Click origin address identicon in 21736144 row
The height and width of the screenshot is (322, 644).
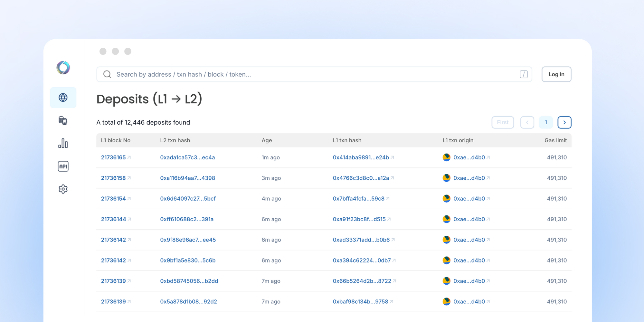tap(447, 219)
